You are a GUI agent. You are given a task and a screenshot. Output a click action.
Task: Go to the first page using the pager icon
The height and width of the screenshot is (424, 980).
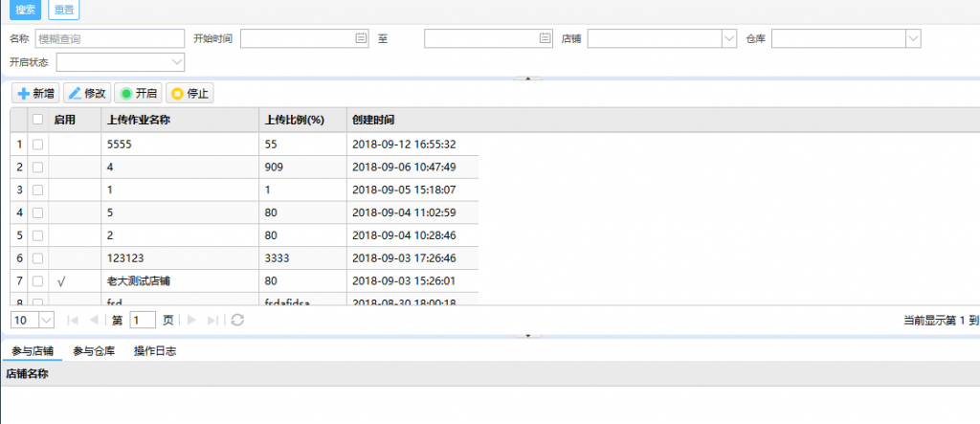tap(73, 321)
